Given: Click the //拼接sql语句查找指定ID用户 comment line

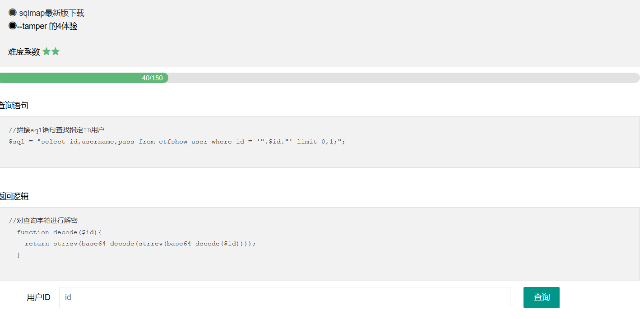Looking at the screenshot, I should 56,130.
